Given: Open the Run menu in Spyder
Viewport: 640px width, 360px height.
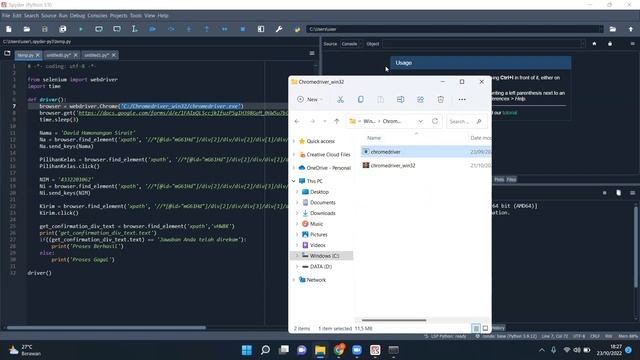Looking at the screenshot, I should pyautogui.click(x=63, y=16).
